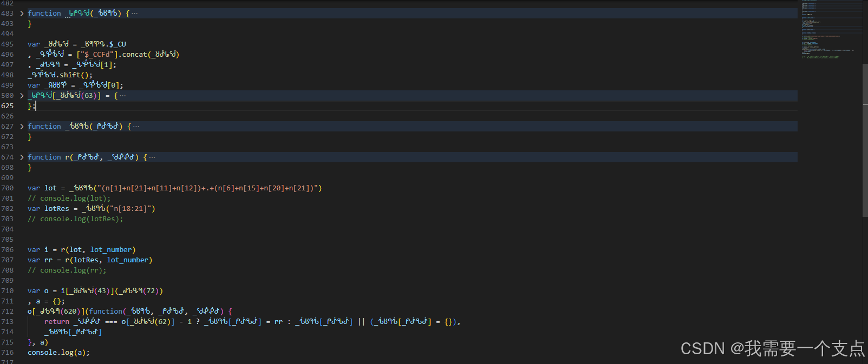Click the "function" keyword on line 674
The height and width of the screenshot is (364, 868).
click(44, 157)
